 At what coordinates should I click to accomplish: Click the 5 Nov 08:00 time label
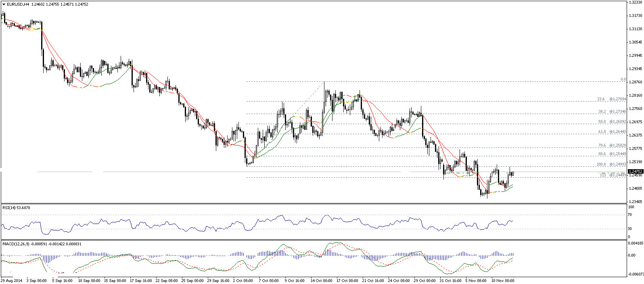click(x=476, y=280)
